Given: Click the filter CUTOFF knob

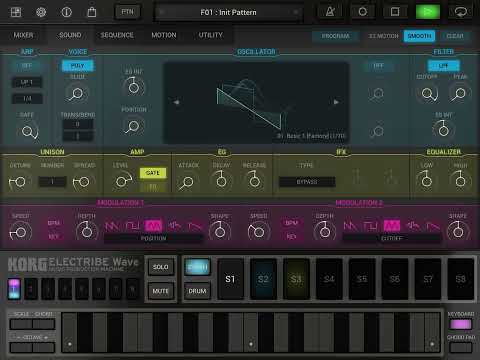Looking at the screenshot, I should tap(427, 94).
